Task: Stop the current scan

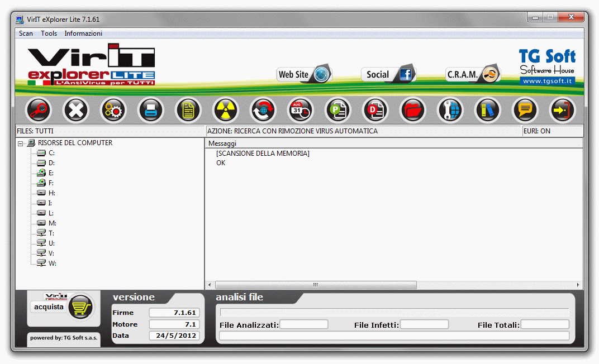Action: [x=75, y=110]
